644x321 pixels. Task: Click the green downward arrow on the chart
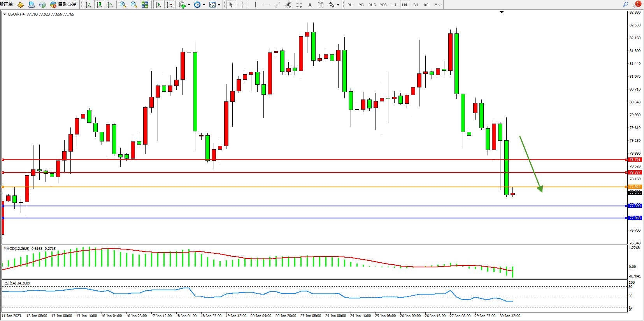531,164
